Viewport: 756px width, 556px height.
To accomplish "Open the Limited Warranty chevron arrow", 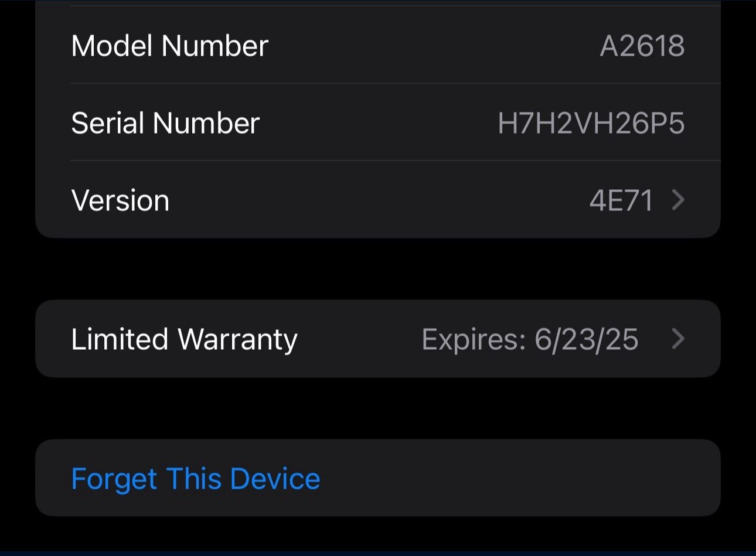I will (x=678, y=339).
